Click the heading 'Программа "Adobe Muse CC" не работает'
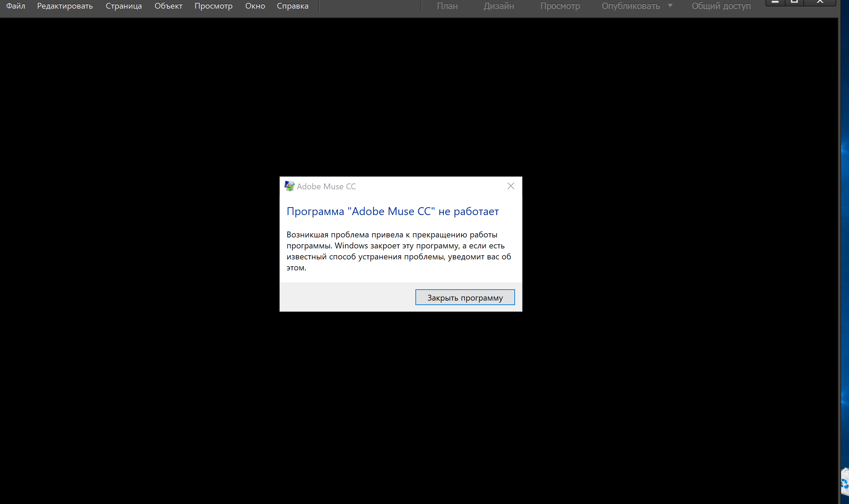This screenshot has width=849, height=504. [393, 211]
